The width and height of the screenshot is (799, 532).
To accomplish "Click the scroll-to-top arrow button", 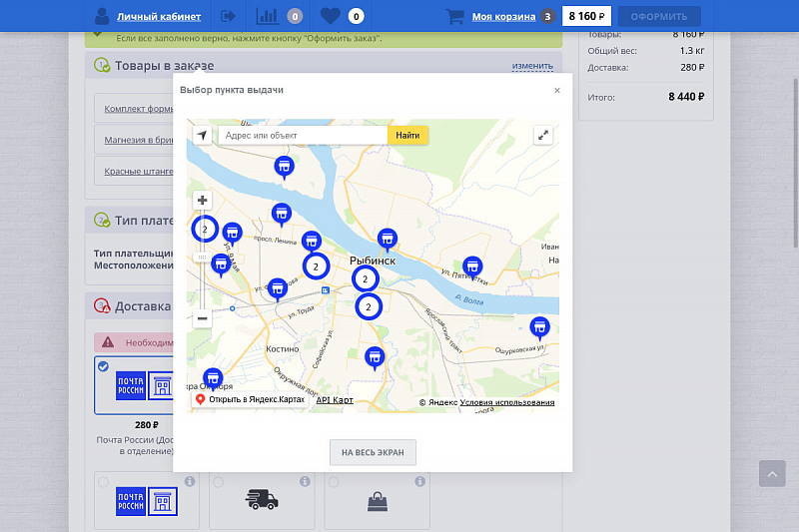I will 772,474.
